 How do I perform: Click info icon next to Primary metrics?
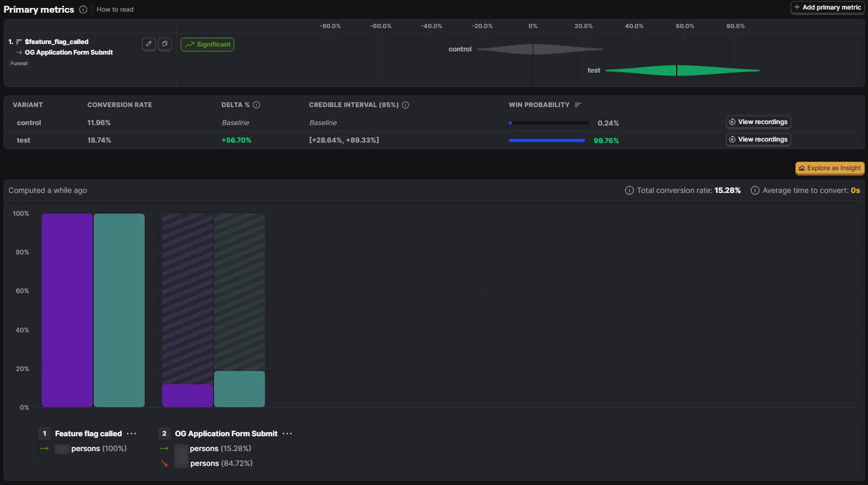click(x=83, y=10)
